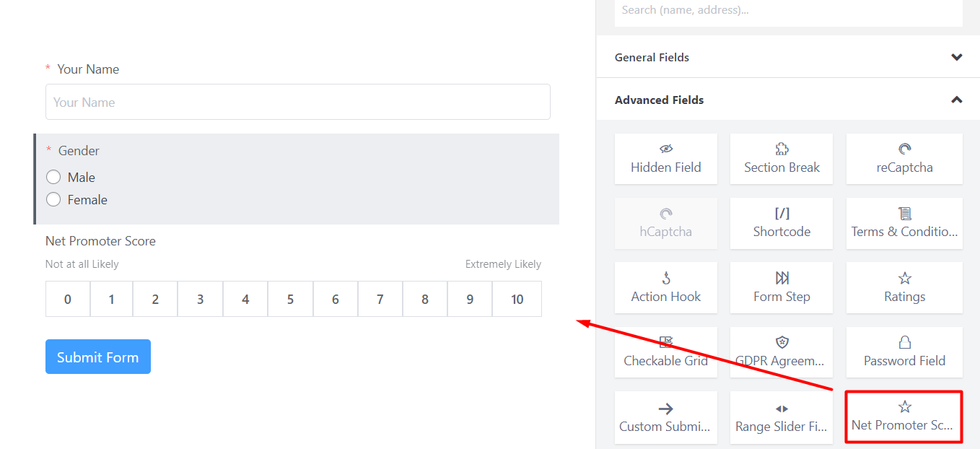Choose the Female radio button

(53, 199)
